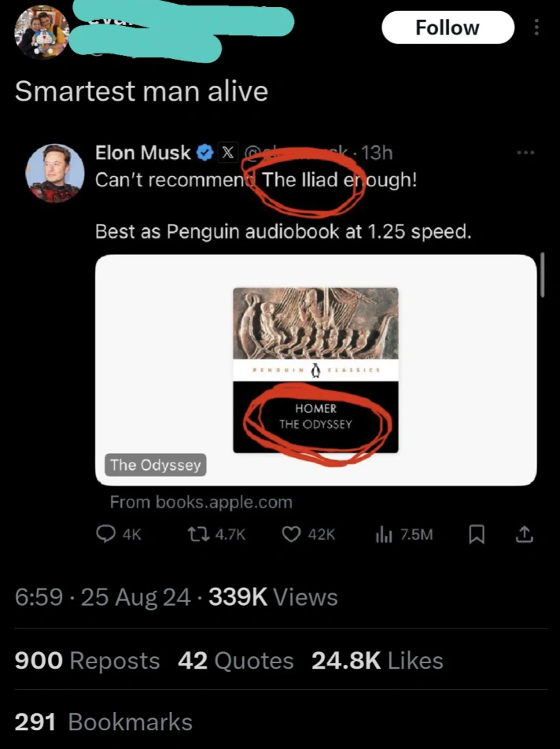Like the tweet with the heart icon
560x749 pixels.
[x=292, y=535]
